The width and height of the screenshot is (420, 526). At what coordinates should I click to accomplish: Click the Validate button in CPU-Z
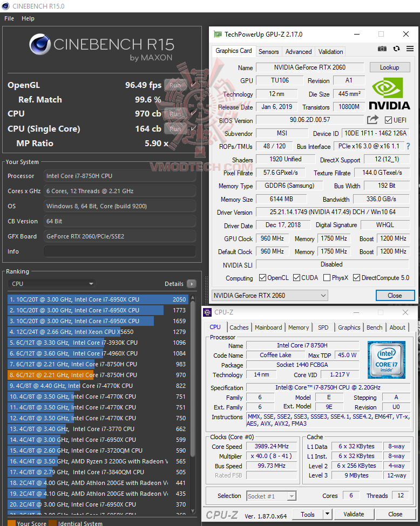(354, 514)
